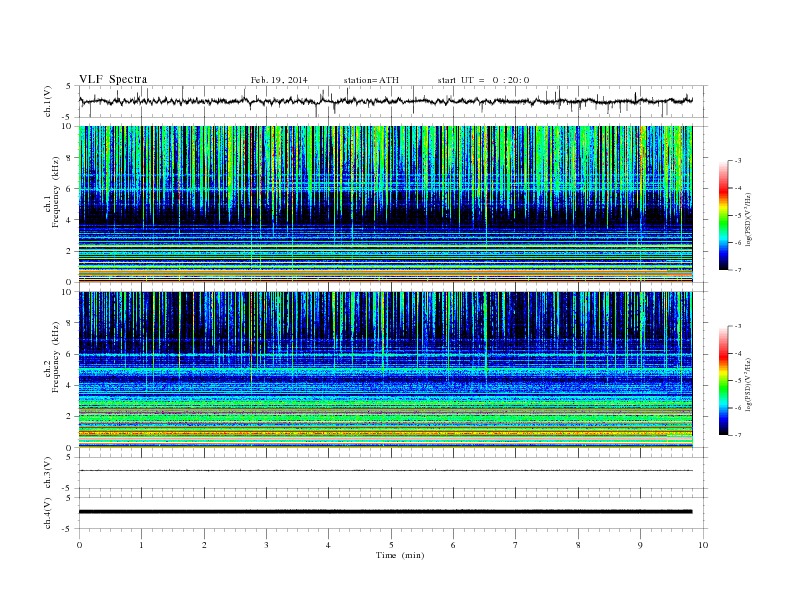Viewport: 792px width, 612px height.
Task: Click the ch.1 spectrogram panel
Action: 385,204
